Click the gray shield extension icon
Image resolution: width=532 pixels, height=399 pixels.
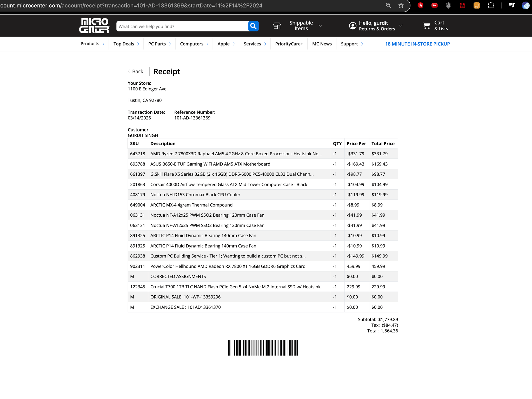(x=449, y=5)
